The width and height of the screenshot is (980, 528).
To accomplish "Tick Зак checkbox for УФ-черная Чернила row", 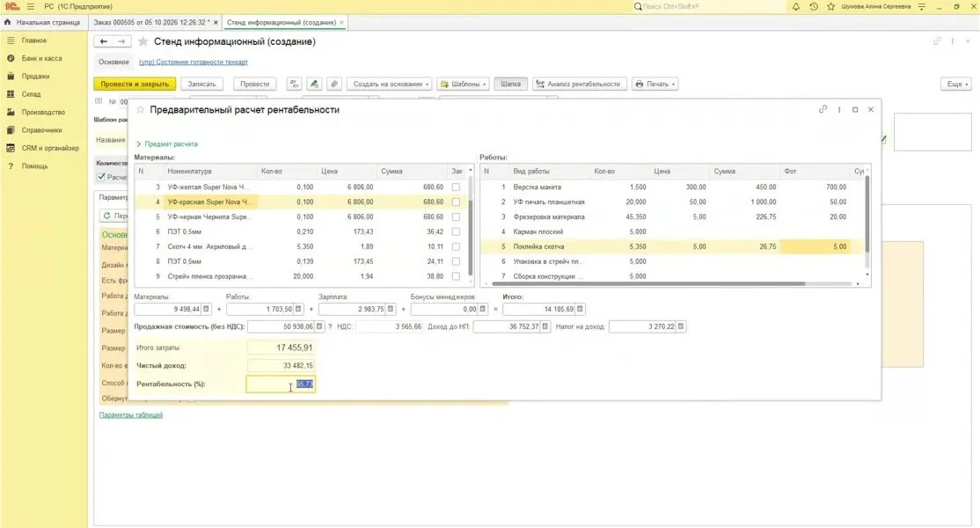I will [456, 216].
